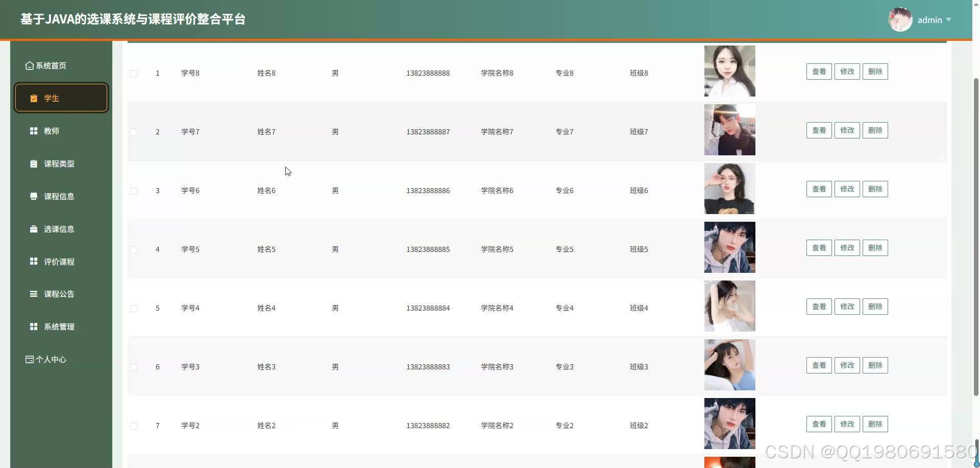Open 评价课程 in the sidebar
The width and height of the screenshot is (980, 468).
tap(61, 262)
